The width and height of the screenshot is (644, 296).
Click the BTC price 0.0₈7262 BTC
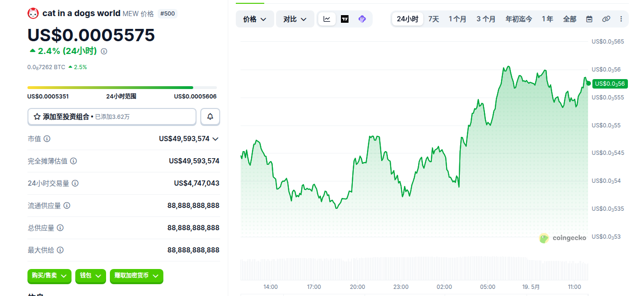pyautogui.click(x=46, y=67)
